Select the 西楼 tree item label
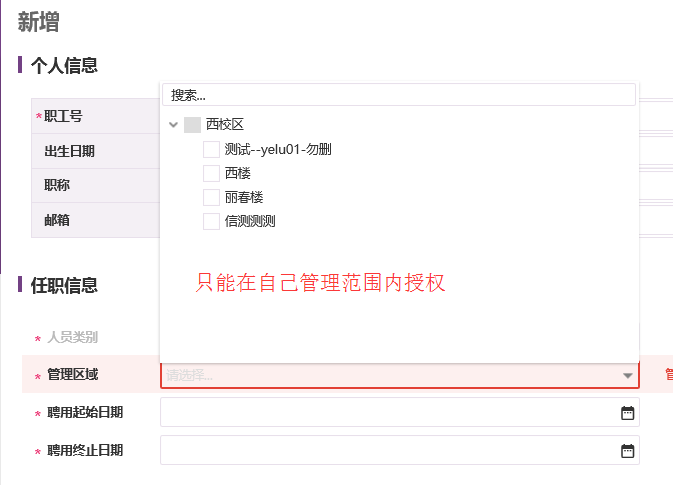 (237, 173)
